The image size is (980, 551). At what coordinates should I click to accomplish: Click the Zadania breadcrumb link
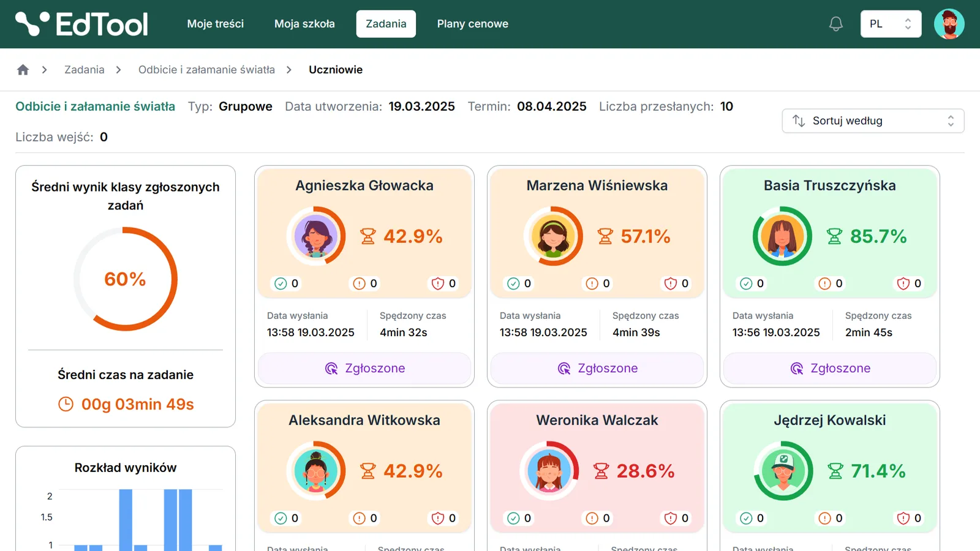click(x=85, y=70)
